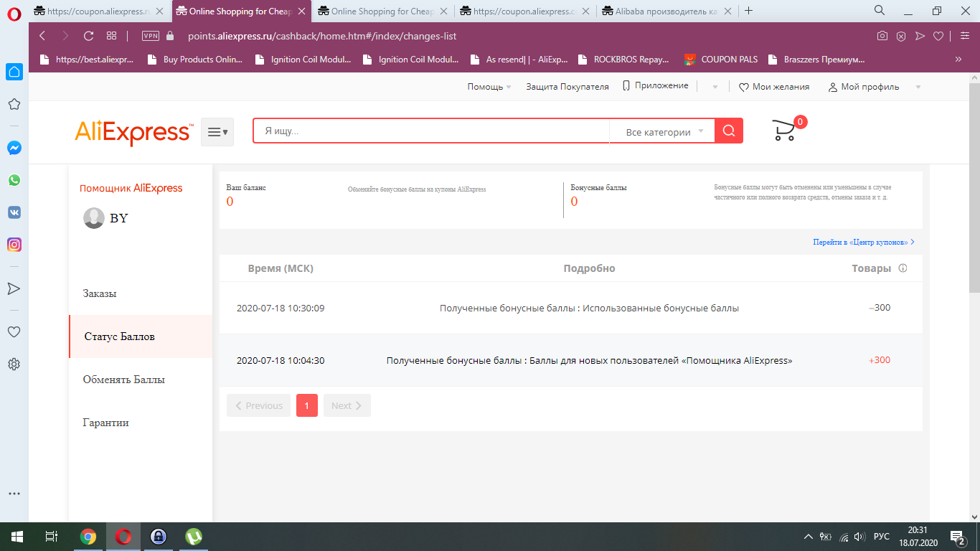This screenshot has height=551, width=980.
Task: Open Facebook Messenger in the Opera sidebar
Action: pyautogui.click(x=14, y=148)
